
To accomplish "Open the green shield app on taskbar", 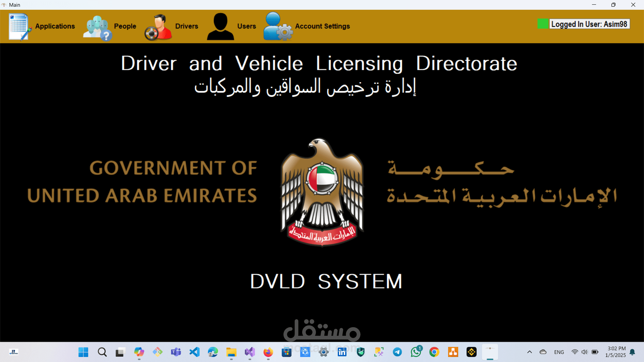I will point(361,352).
